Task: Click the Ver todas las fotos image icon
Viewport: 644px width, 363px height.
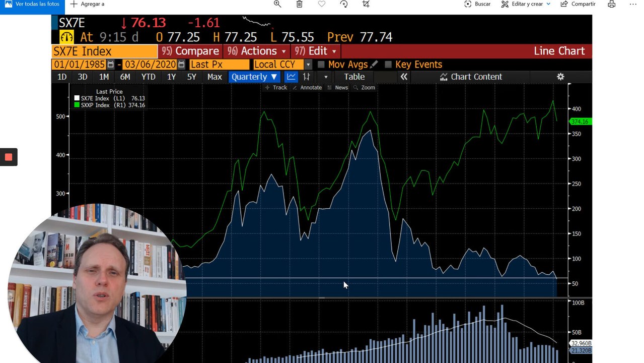Action: point(8,4)
